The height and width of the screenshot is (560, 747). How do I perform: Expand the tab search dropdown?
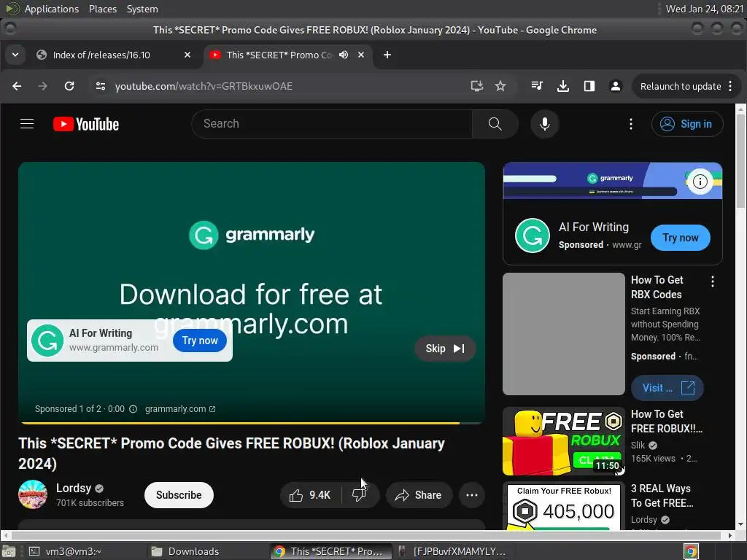(x=15, y=55)
